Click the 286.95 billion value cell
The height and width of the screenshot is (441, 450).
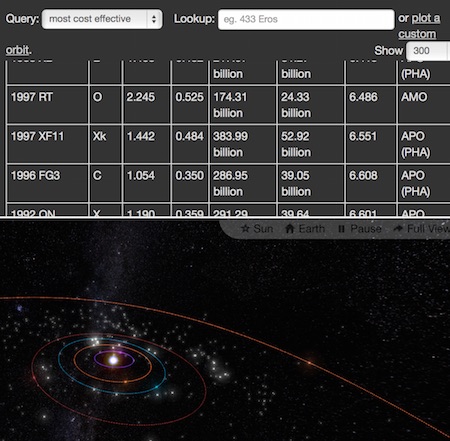[x=243, y=184]
